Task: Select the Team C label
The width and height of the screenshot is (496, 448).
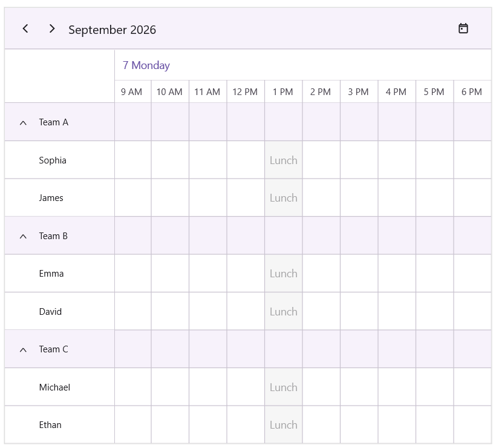Action: 53,349
